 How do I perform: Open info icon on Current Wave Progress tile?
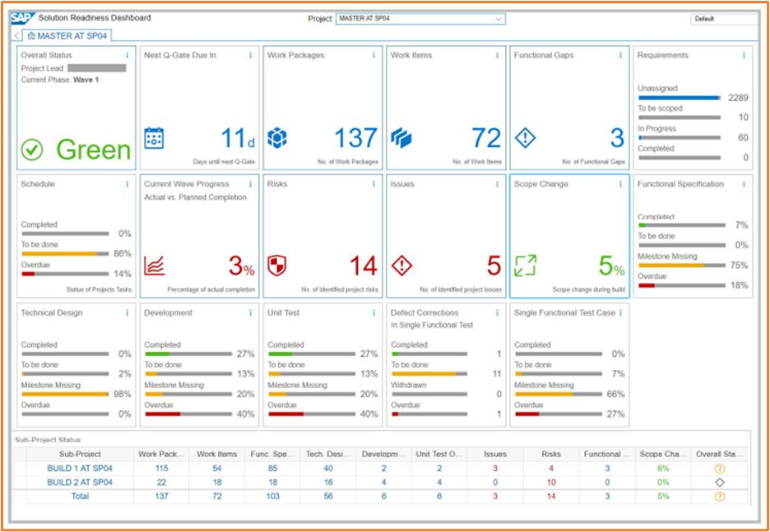250,184
